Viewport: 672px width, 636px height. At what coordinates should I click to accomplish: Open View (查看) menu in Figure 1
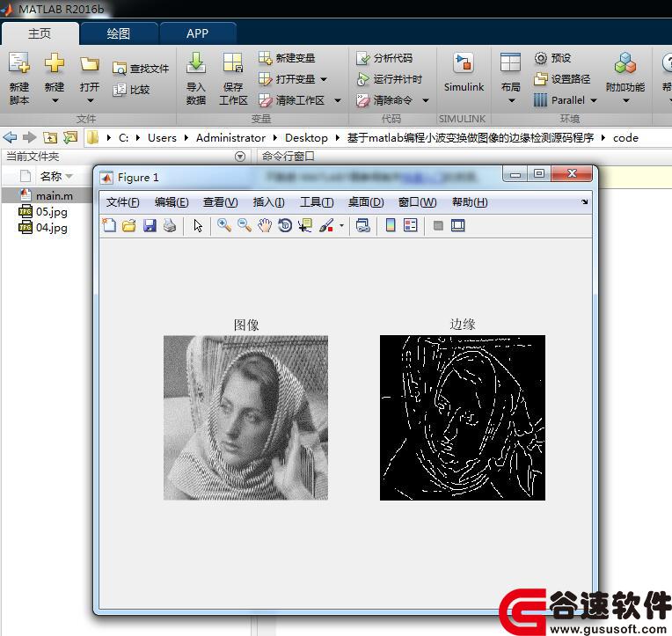click(220, 202)
